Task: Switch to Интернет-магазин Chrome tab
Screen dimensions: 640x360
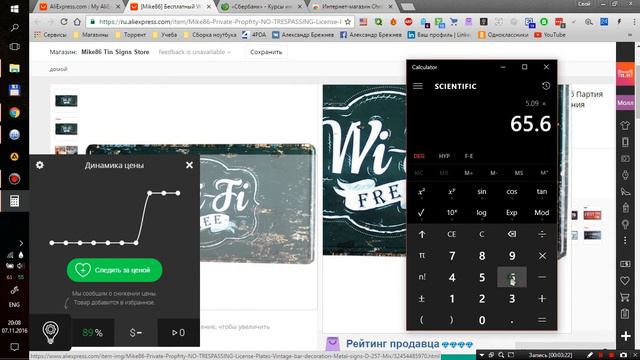Action: 353,7
